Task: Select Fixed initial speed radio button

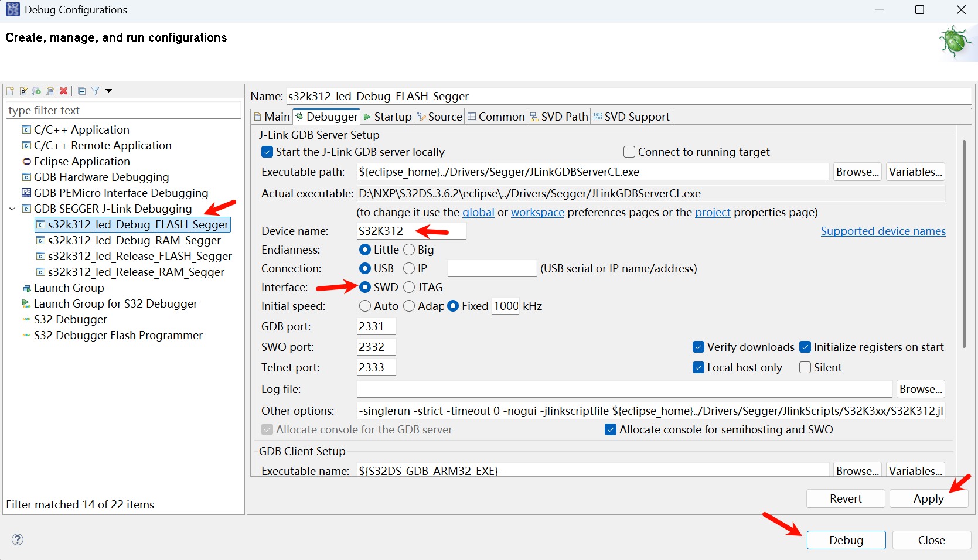Action: click(x=453, y=306)
